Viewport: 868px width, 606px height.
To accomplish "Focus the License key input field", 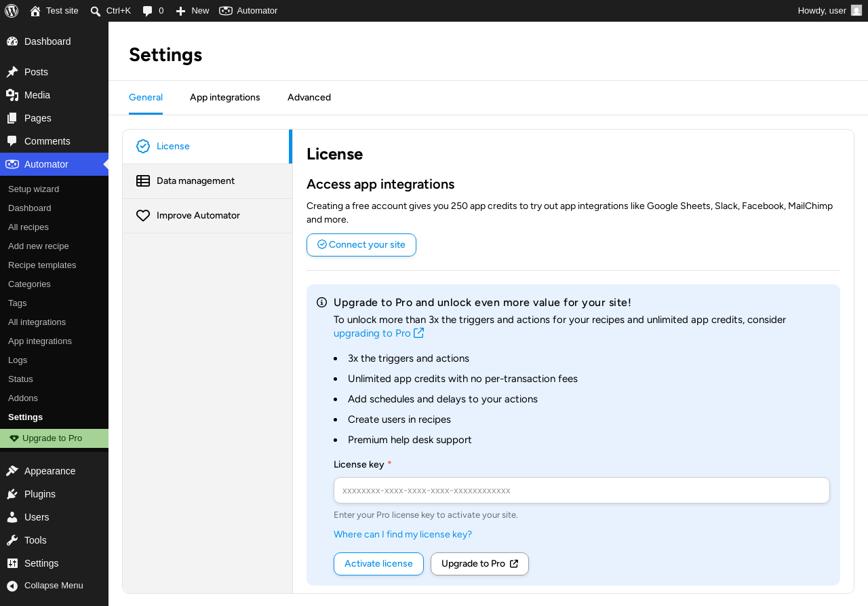I will point(582,490).
